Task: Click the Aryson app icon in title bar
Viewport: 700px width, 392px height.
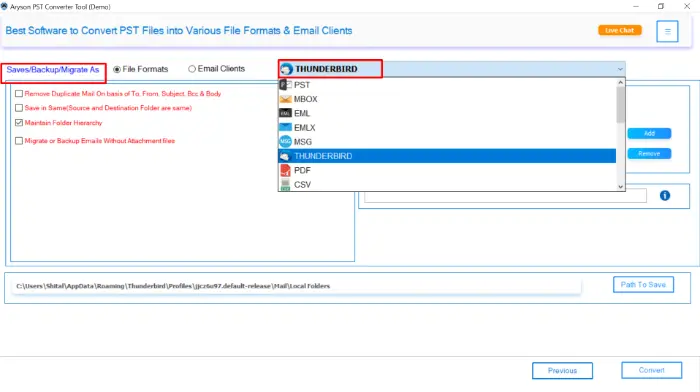Action: 4,7
